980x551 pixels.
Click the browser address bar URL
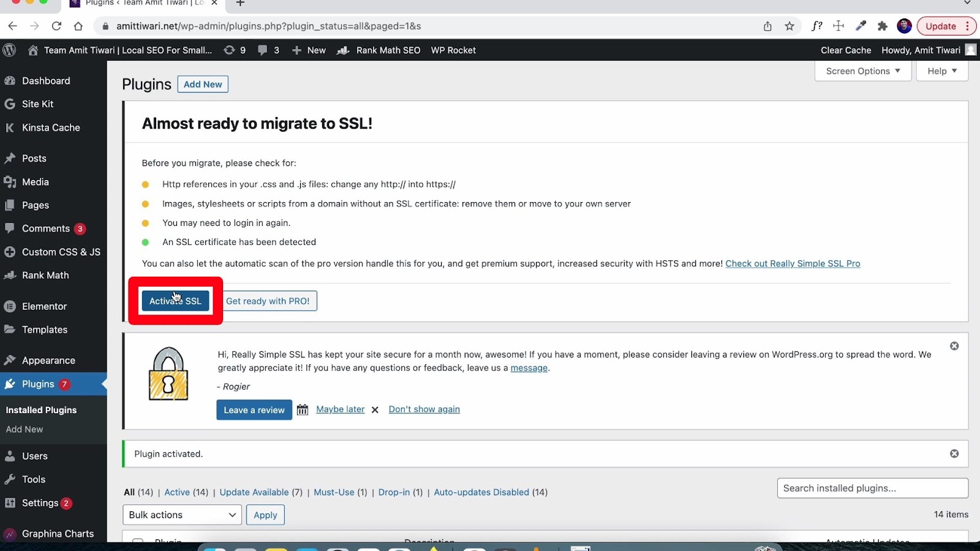tap(268, 26)
